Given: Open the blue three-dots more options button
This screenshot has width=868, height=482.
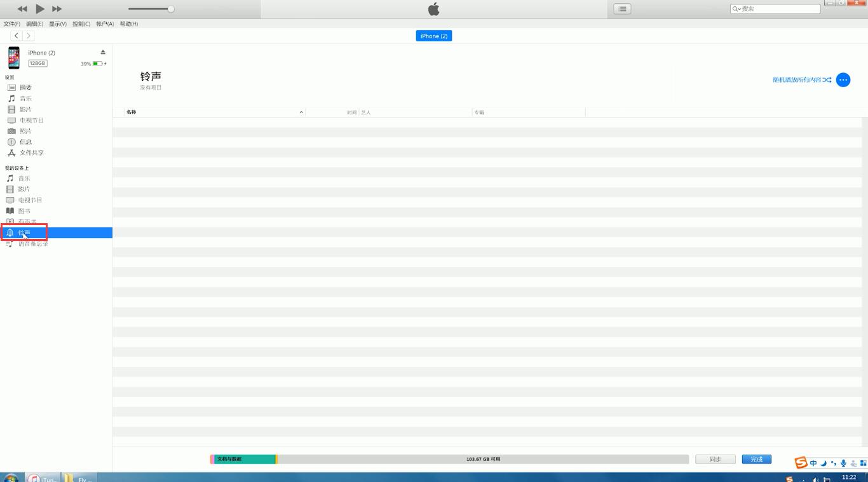Looking at the screenshot, I should pyautogui.click(x=843, y=79).
